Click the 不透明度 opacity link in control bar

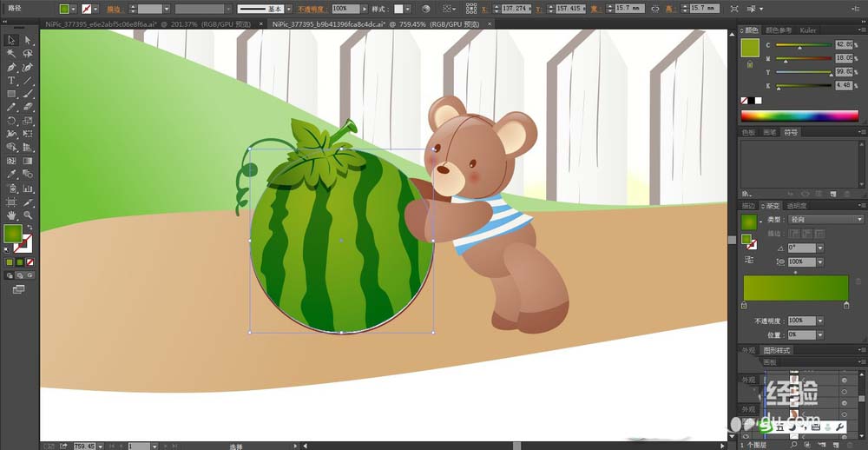coord(312,9)
